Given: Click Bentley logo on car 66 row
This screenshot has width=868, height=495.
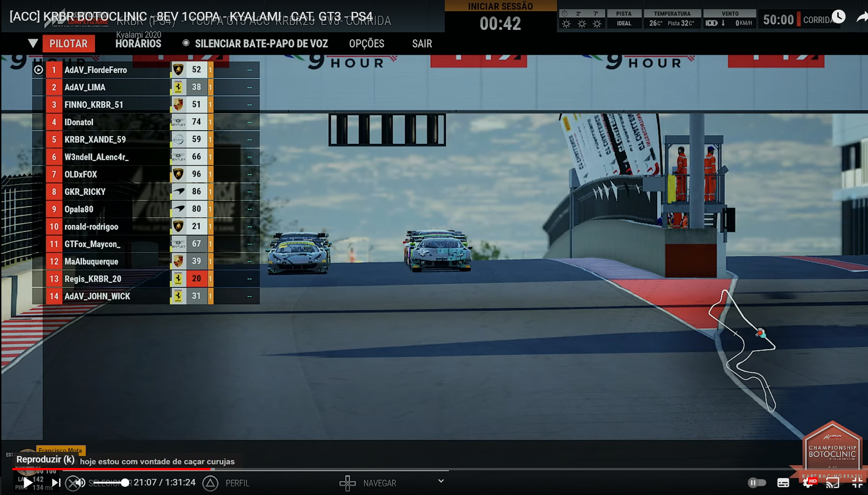Looking at the screenshot, I should 178,157.
